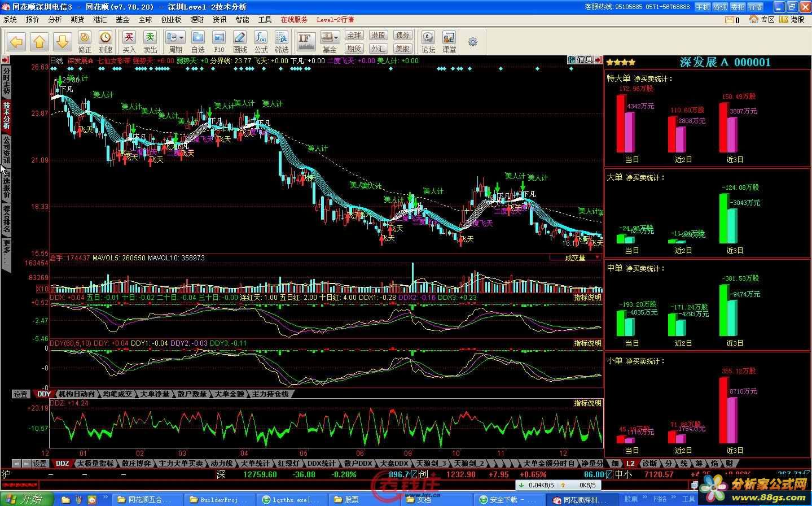812x506 pixels.
Task: Select the 太极量指标 bottom tab
Action: pyautogui.click(x=95, y=463)
